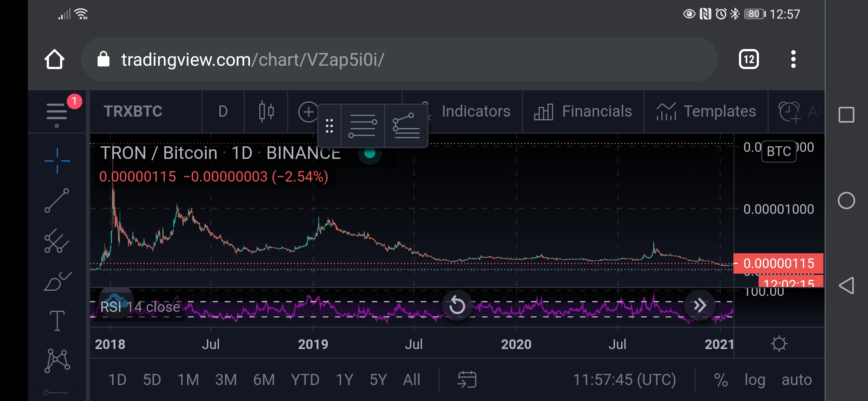The image size is (868, 401).
Task: Tap the Android home circle button
Action: click(846, 200)
